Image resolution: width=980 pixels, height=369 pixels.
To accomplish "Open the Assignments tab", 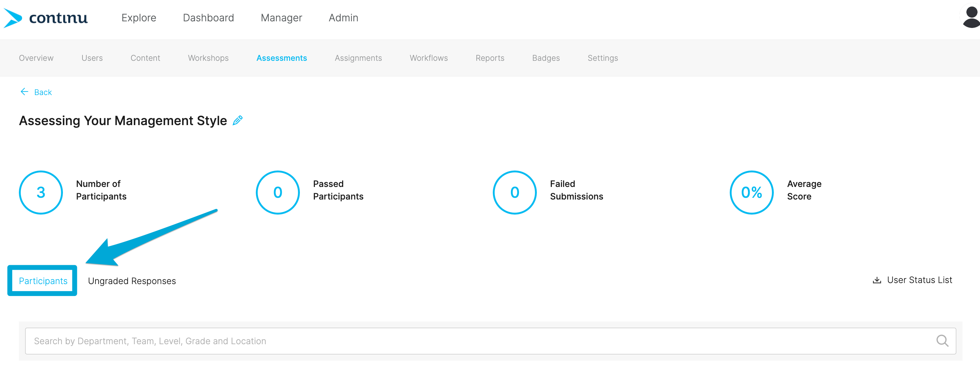I will click(358, 58).
